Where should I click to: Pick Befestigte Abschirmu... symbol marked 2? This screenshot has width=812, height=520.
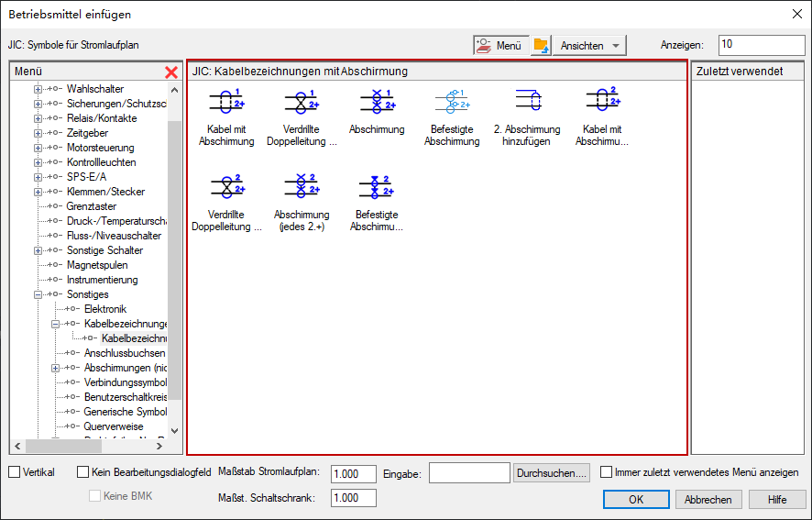(x=377, y=187)
